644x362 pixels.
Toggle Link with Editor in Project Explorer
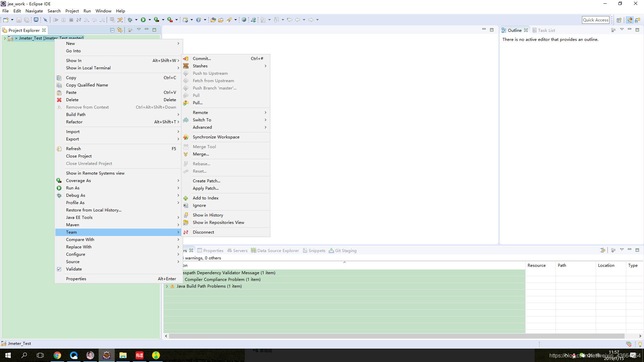click(x=120, y=30)
